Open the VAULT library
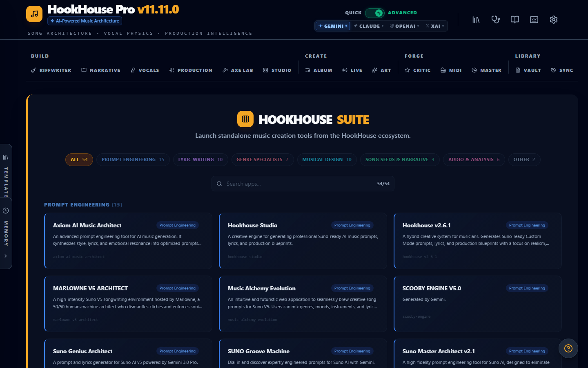The width and height of the screenshot is (588, 368). [528, 70]
